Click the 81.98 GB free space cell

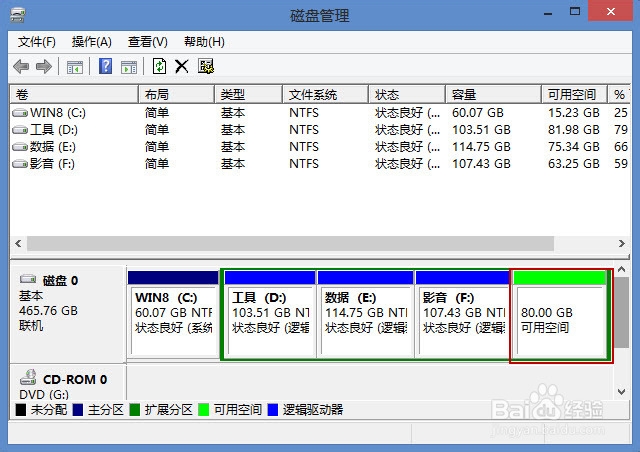click(x=574, y=130)
